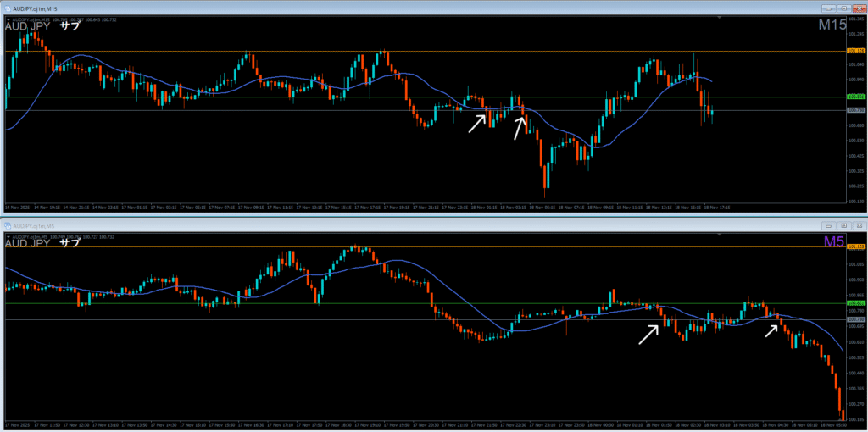Screen dimensions: 868x432
Task: Click the gray current price label on M15
Action: [x=855, y=111]
